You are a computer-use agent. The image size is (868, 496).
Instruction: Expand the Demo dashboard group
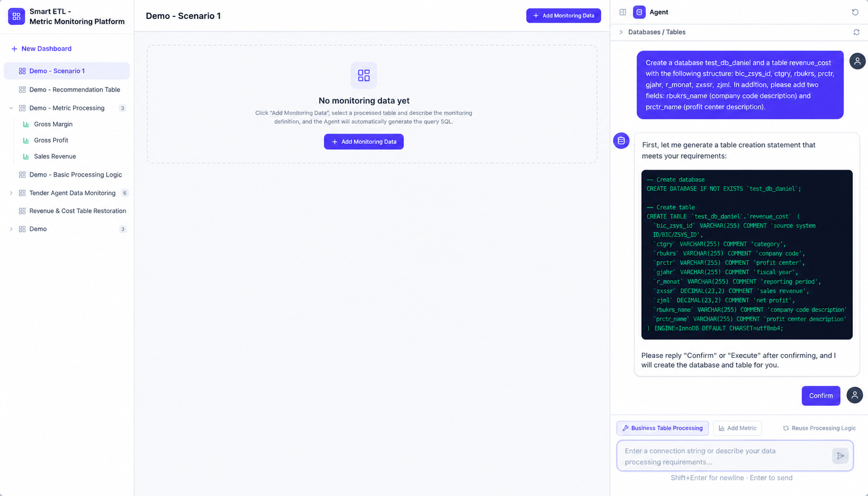(x=11, y=229)
